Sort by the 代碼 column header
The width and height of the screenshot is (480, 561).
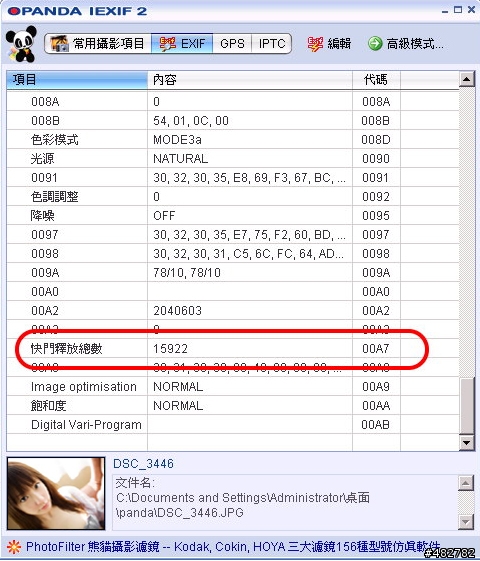(376, 79)
